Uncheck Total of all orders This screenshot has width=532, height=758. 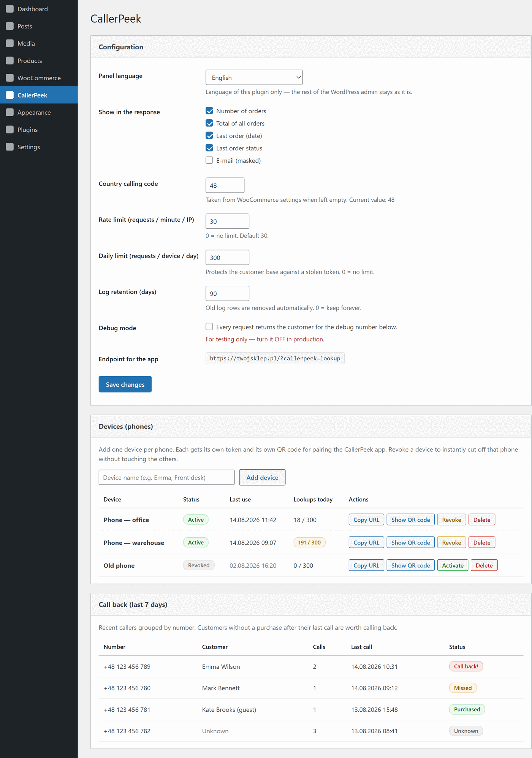click(209, 123)
